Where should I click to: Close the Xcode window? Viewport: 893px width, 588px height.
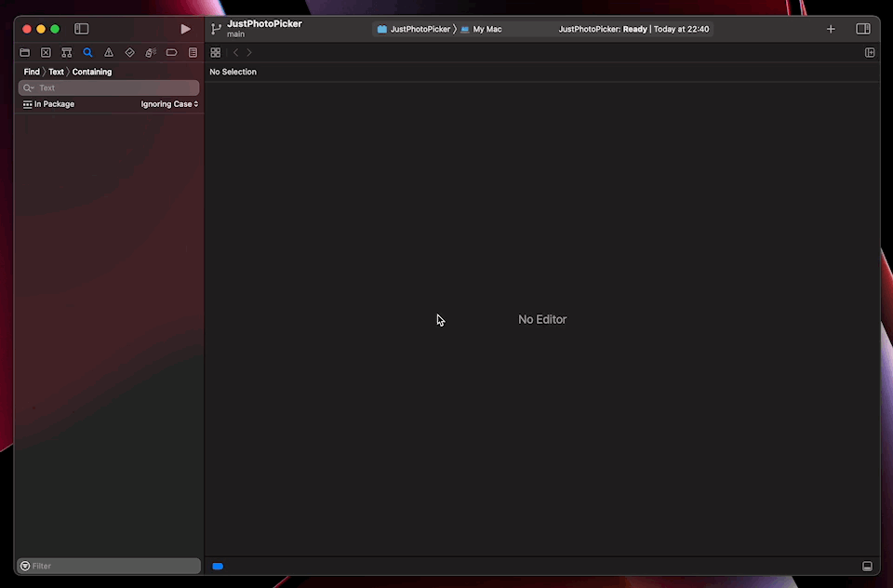(27, 29)
